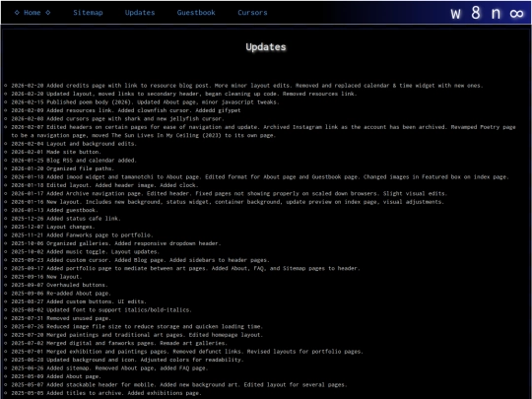The height and width of the screenshot is (399, 532).
Task: Select entry 'Added guestbook.'
Action: pos(54,210)
